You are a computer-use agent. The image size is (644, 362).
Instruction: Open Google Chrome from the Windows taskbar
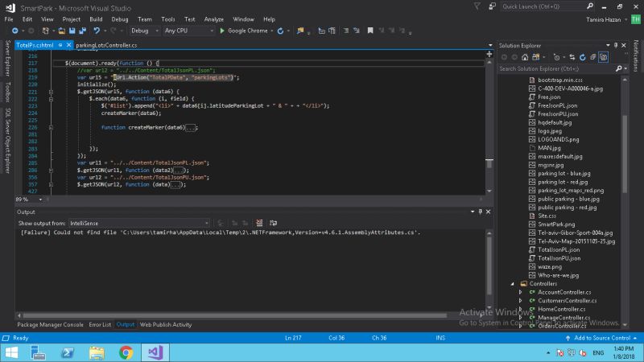pyautogui.click(x=126, y=352)
